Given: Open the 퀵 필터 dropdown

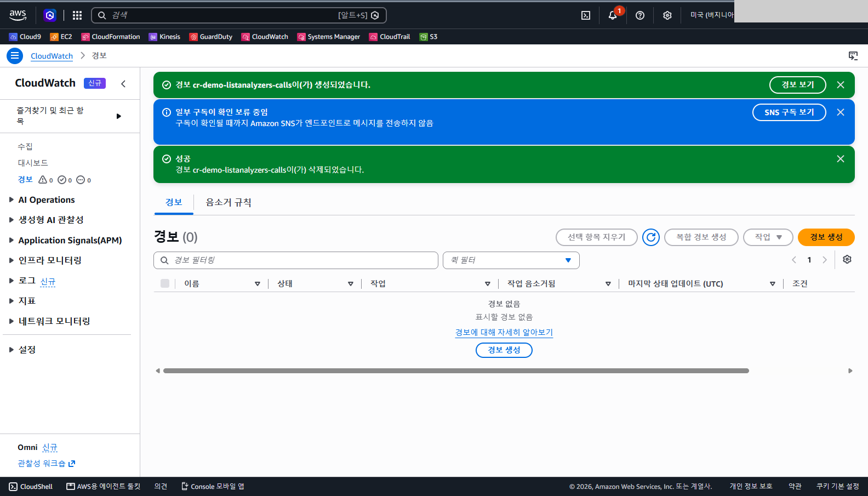Looking at the screenshot, I should click(x=511, y=260).
